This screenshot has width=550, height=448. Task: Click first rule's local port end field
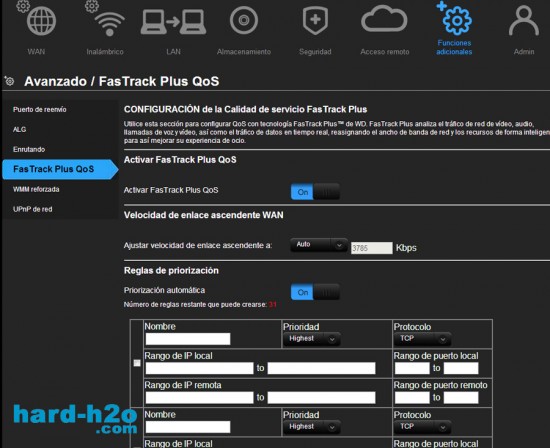[x=461, y=368]
